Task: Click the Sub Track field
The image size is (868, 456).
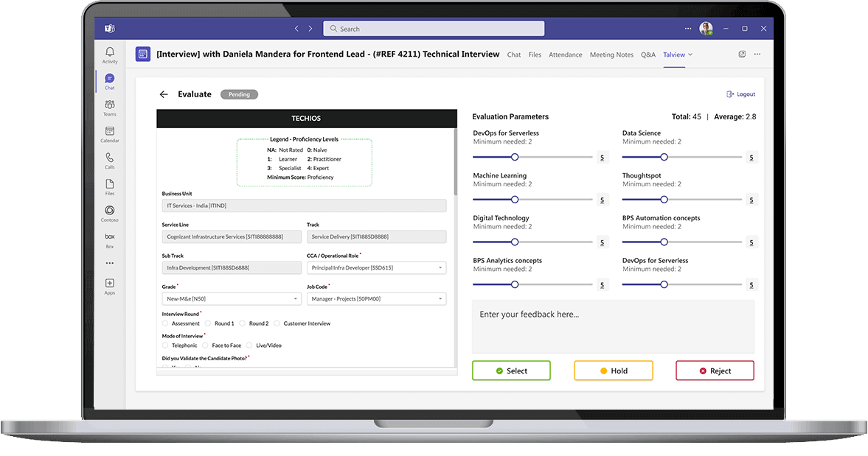Action: [x=231, y=268]
